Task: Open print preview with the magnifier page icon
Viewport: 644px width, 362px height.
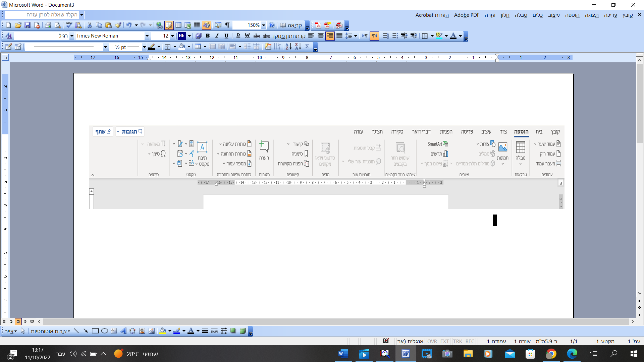Action: 58,25
